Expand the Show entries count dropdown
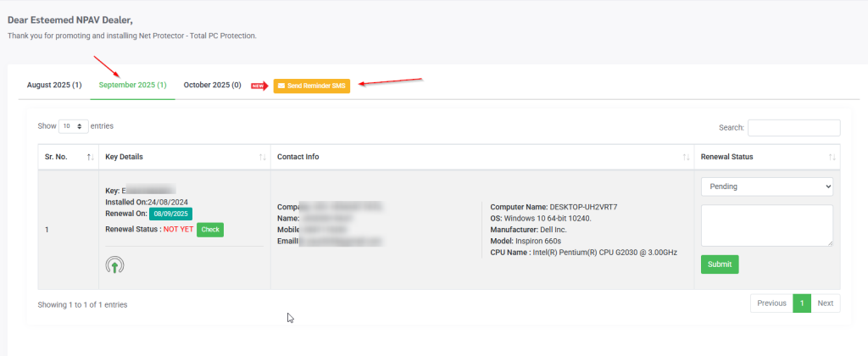 tap(74, 126)
